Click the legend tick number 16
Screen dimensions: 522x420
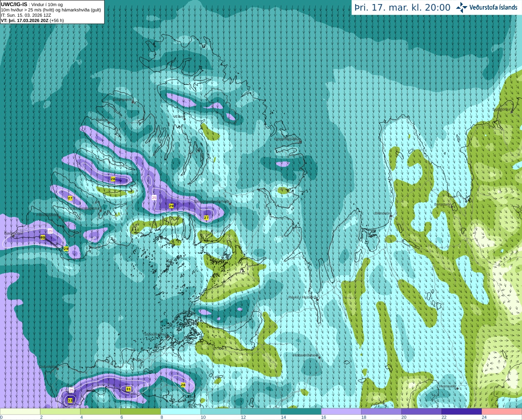pyautogui.click(x=323, y=417)
